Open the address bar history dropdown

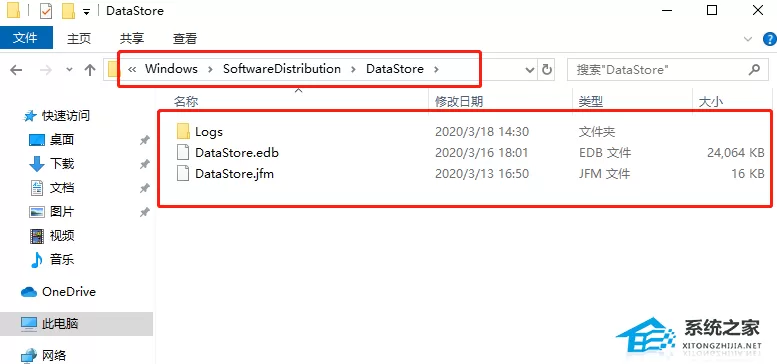(530, 70)
